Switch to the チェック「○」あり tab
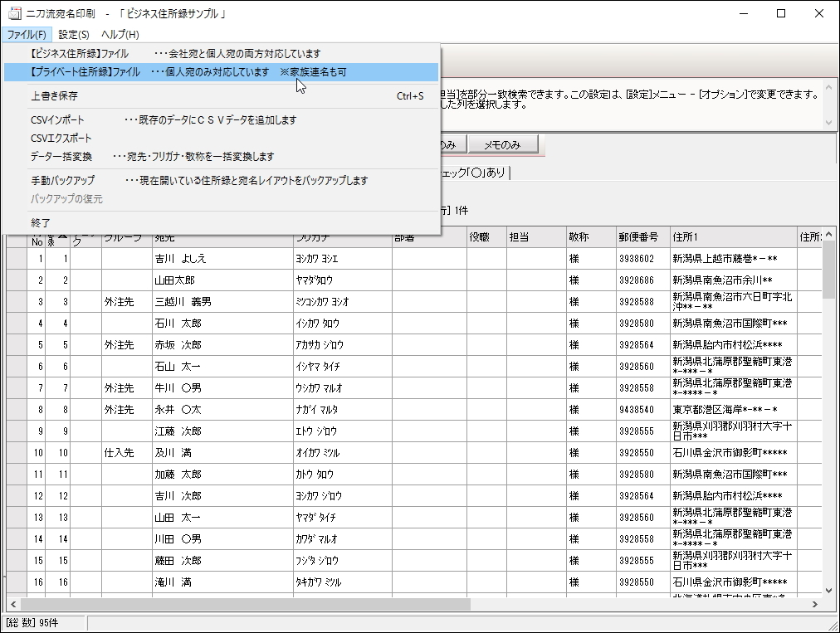This screenshot has width=840, height=633. (x=474, y=173)
